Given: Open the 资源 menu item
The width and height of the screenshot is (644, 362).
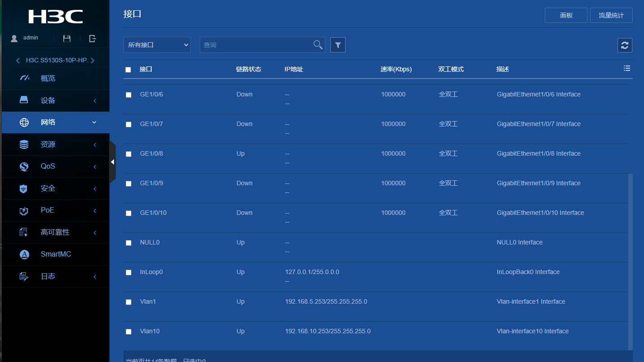Looking at the screenshot, I should click(56, 144).
